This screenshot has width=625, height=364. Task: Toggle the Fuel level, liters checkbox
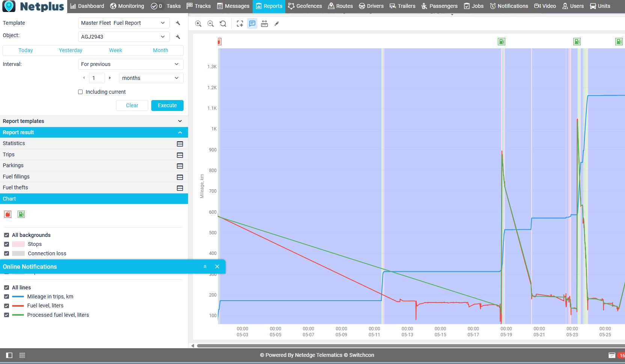tap(6, 306)
